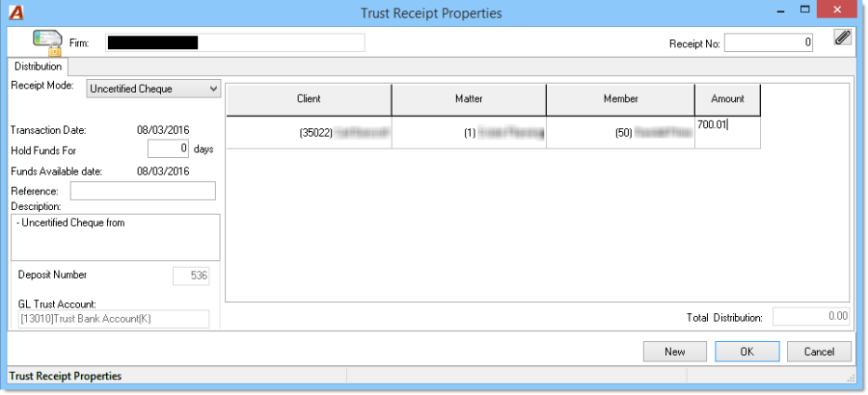Click the Reference input field
Viewport: 868px width, 395px height.
tap(143, 191)
